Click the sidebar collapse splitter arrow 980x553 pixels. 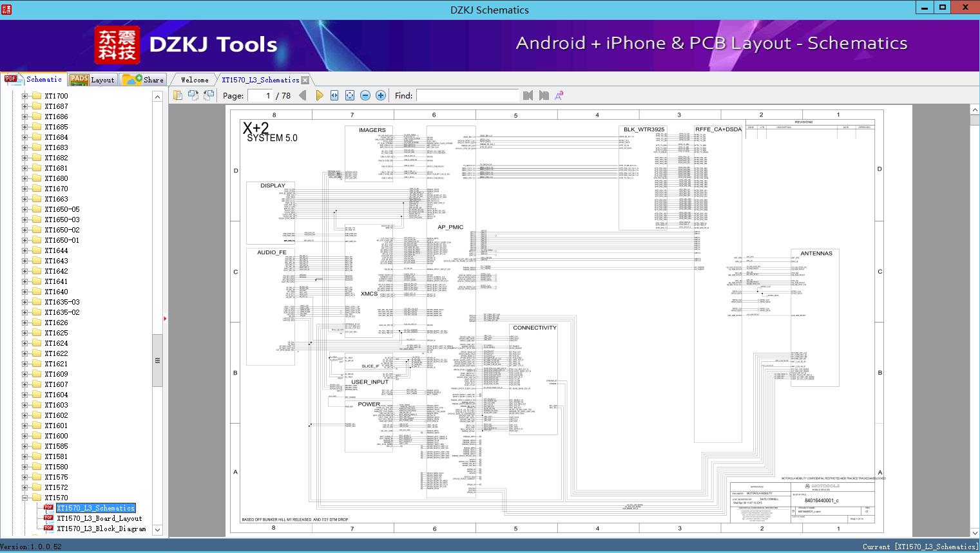(x=166, y=318)
